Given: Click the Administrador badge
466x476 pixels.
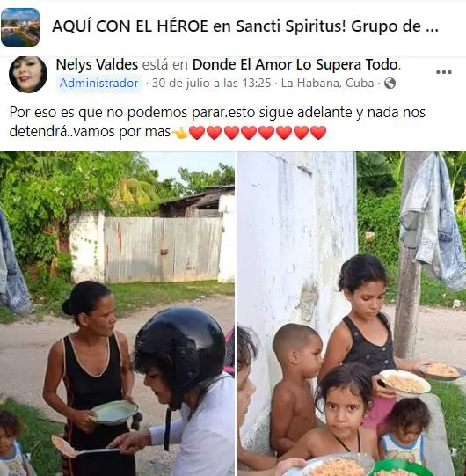Looking at the screenshot, I should pos(98,84).
